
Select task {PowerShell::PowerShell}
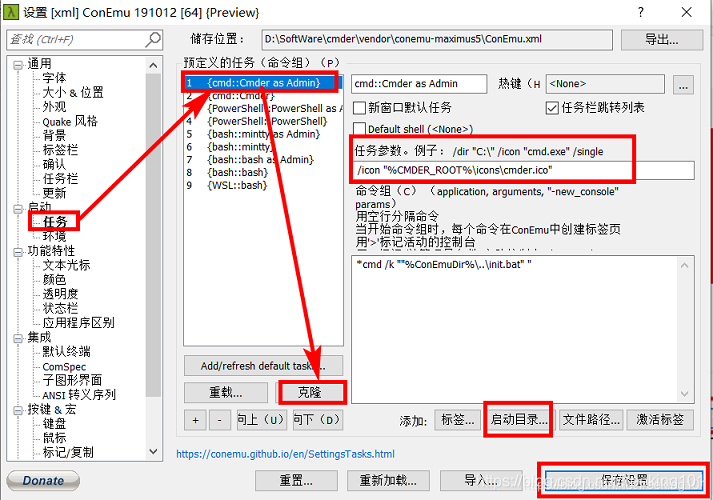tap(263, 121)
